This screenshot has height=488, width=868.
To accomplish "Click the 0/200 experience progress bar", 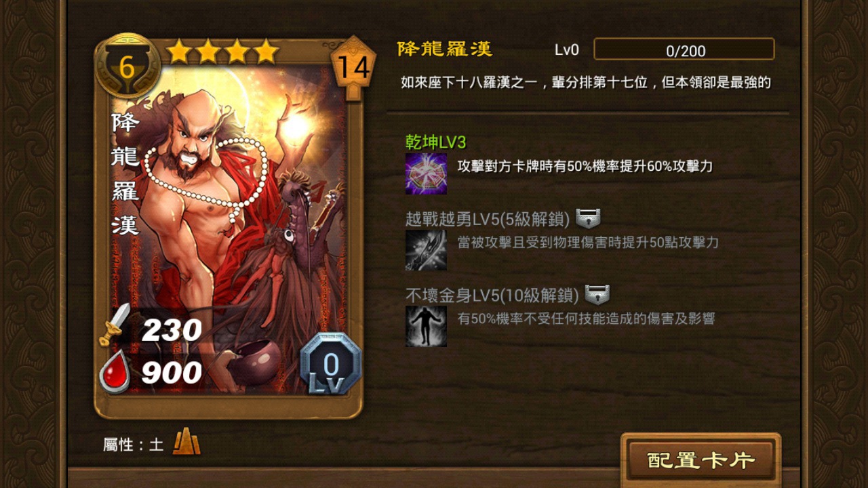I will point(684,49).
